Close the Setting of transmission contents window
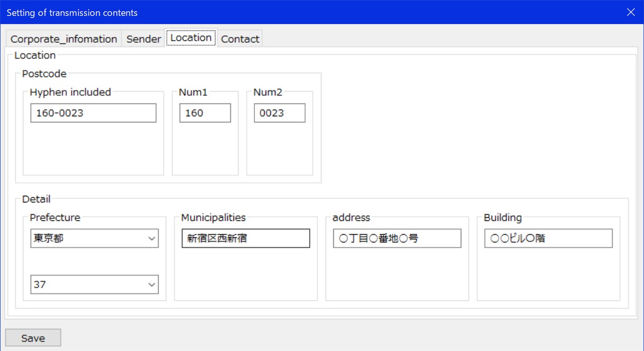 (631, 12)
